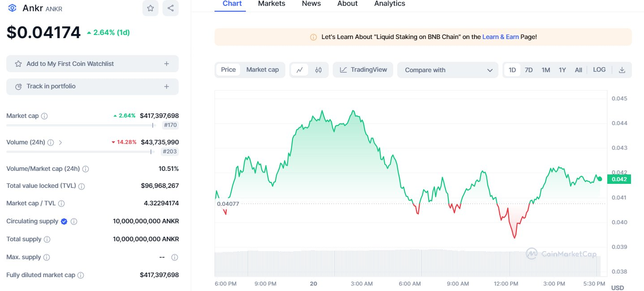The width and height of the screenshot is (644, 291).
Task: Click the star favorite icon next to Ankr
Action: tap(150, 8)
